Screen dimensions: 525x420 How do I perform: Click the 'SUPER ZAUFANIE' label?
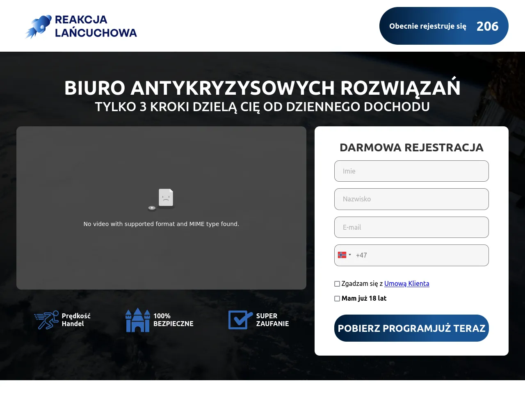click(x=272, y=320)
